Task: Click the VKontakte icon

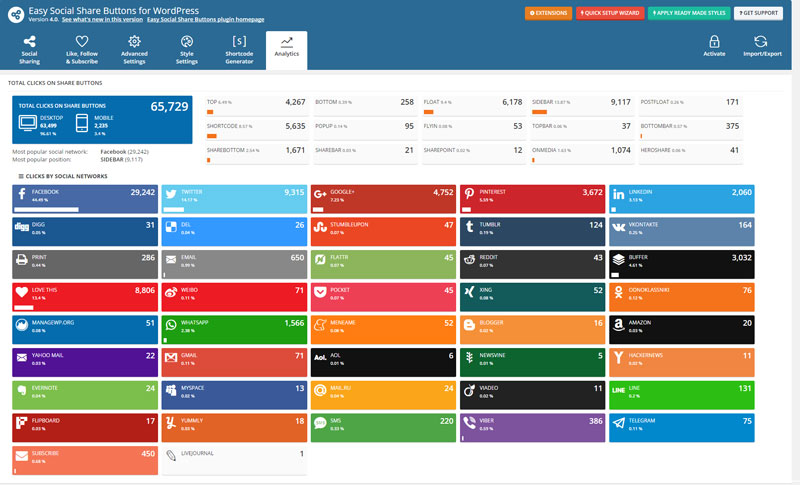Action: click(x=618, y=227)
